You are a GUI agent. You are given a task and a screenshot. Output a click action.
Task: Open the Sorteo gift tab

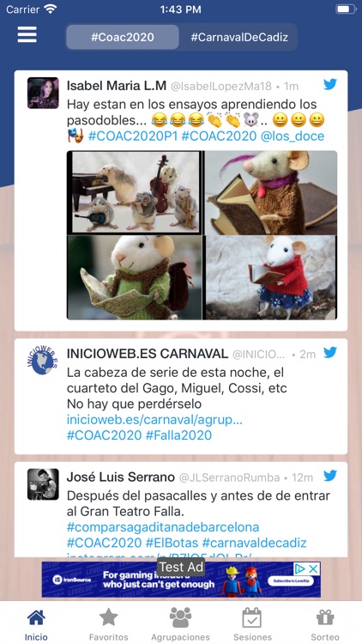pyautogui.click(x=325, y=624)
